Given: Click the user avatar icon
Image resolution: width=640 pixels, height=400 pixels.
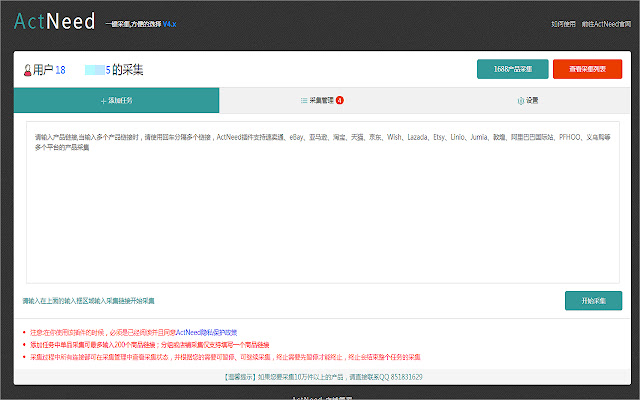Looking at the screenshot, I should tap(27, 70).
